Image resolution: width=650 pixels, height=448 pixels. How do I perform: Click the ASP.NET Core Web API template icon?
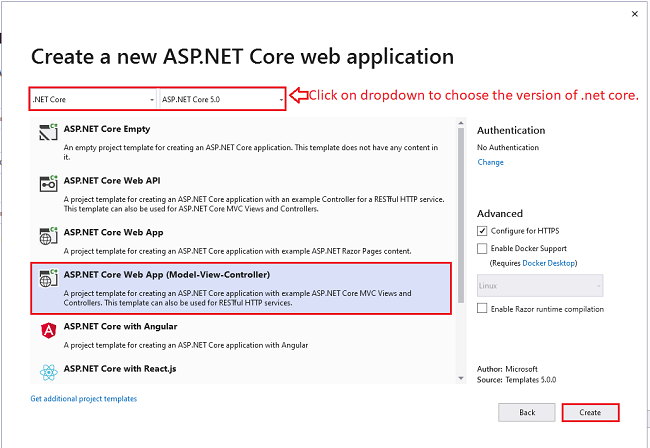click(x=48, y=183)
